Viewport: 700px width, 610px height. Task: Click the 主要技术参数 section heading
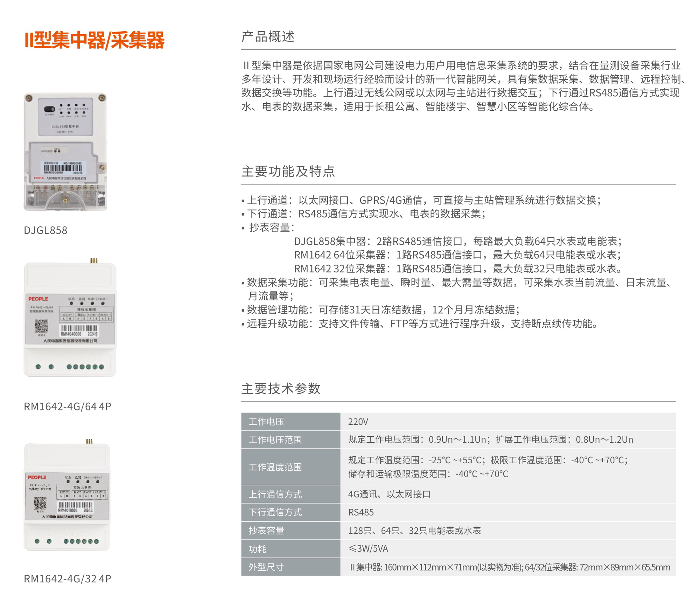click(281, 388)
